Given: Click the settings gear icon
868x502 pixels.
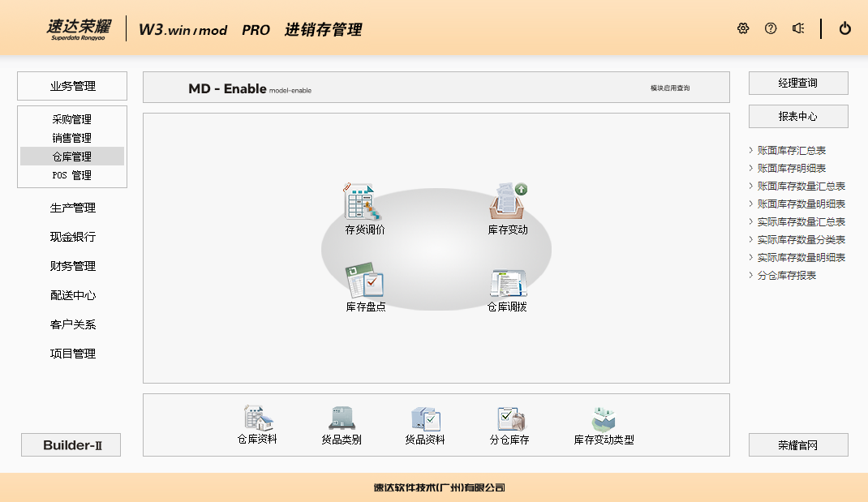Looking at the screenshot, I should (x=743, y=28).
